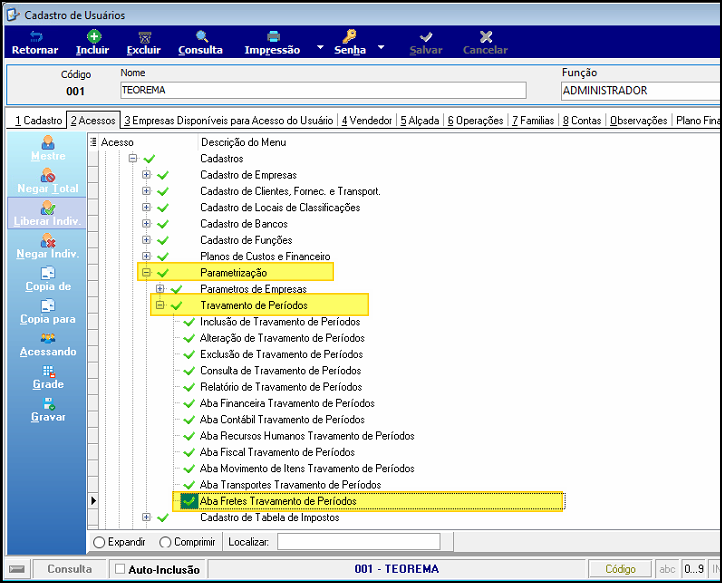Click the grid header column selector icon
Image resolution: width=722 pixels, height=583 pixels.
tap(93, 142)
